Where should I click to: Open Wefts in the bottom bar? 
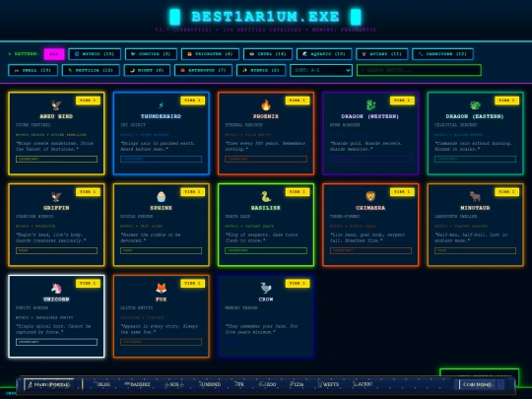[328, 384]
